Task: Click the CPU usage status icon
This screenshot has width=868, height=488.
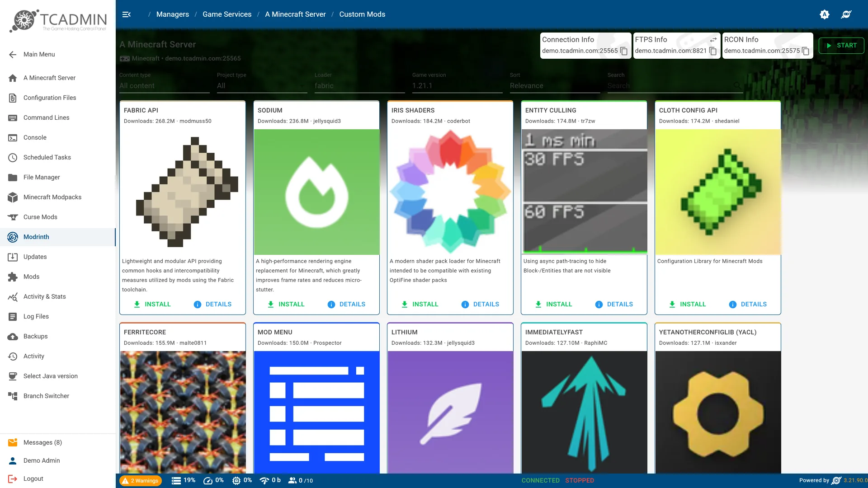Action: tap(236, 480)
